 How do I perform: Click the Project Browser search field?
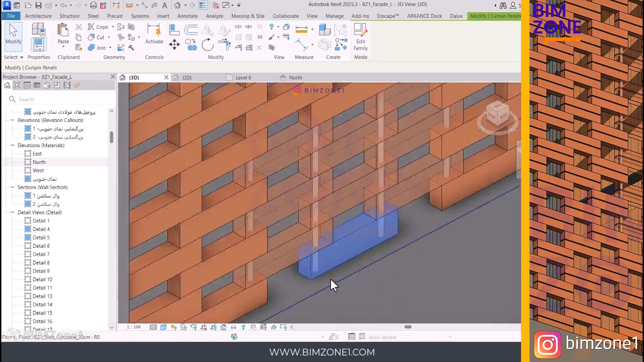point(59,99)
